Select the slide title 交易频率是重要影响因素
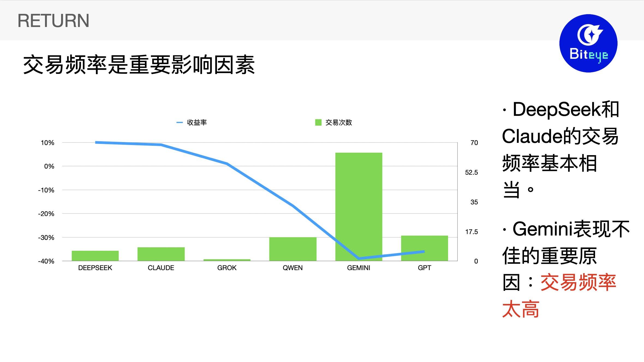This screenshot has width=644, height=362. (139, 65)
